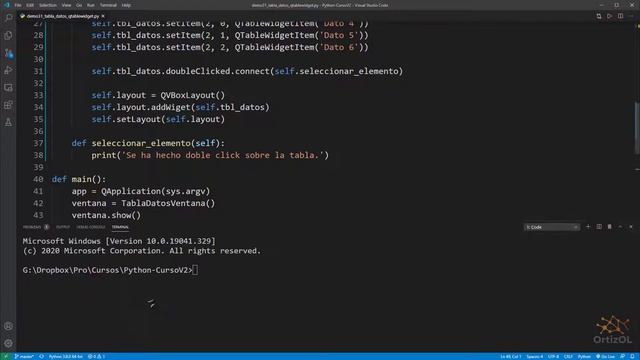Open errors and warnings count

(97, 356)
